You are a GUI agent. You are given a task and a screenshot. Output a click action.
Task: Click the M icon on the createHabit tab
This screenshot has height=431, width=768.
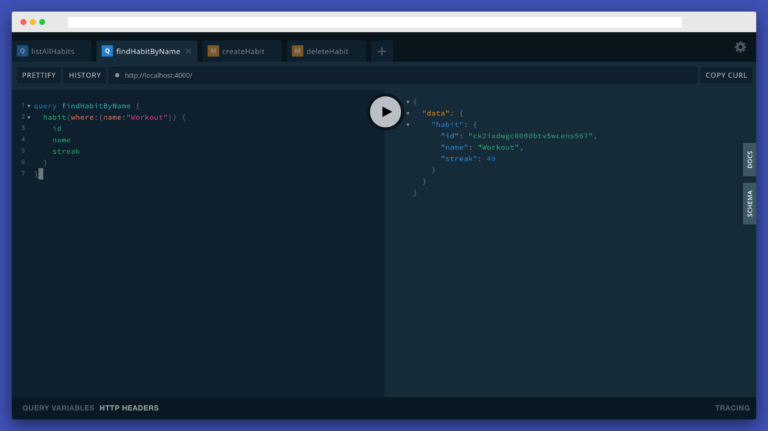(x=213, y=51)
